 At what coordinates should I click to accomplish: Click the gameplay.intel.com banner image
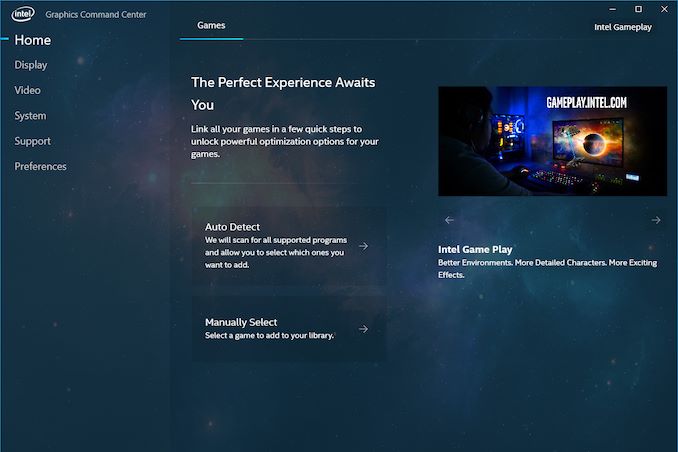(x=552, y=141)
